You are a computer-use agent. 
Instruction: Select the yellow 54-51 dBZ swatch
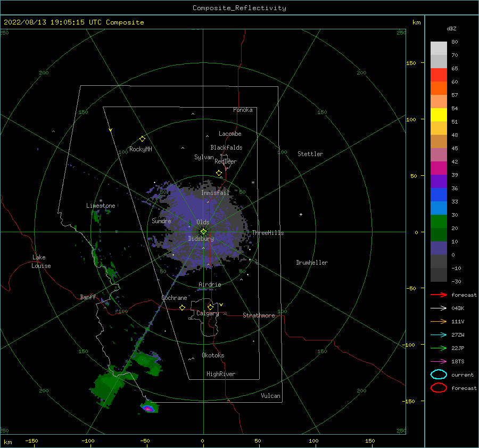coord(439,115)
